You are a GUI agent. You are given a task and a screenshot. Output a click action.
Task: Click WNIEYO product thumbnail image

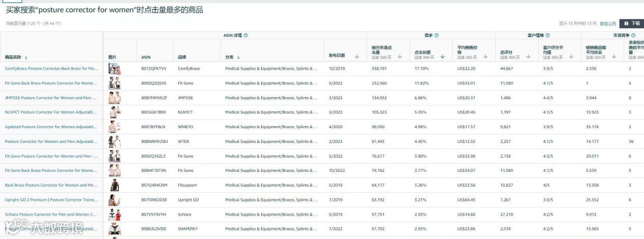pyautogui.click(x=115, y=127)
